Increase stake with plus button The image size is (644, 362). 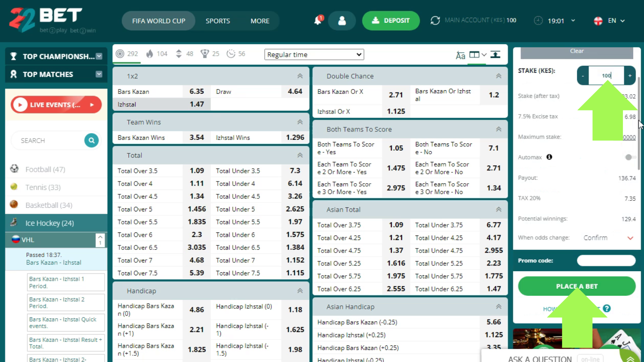coord(630,76)
